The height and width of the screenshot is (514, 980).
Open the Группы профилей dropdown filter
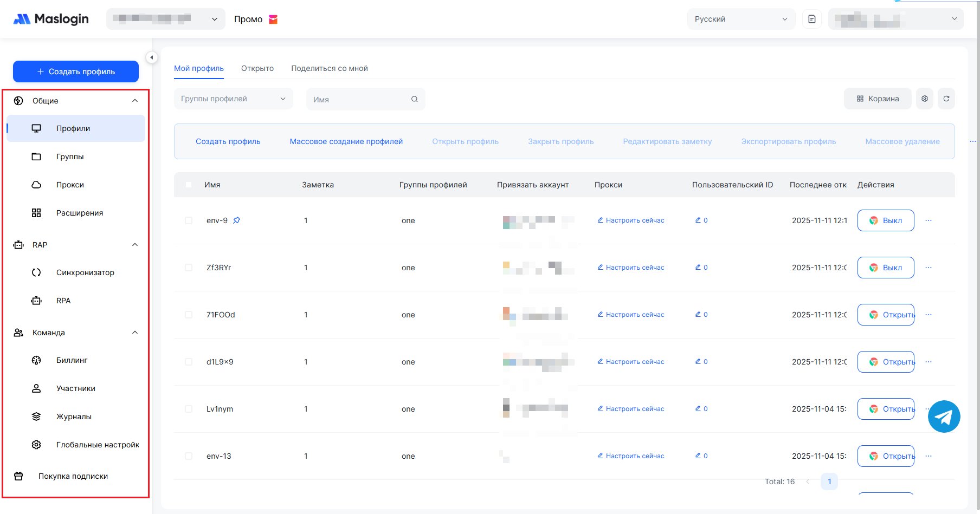(233, 99)
